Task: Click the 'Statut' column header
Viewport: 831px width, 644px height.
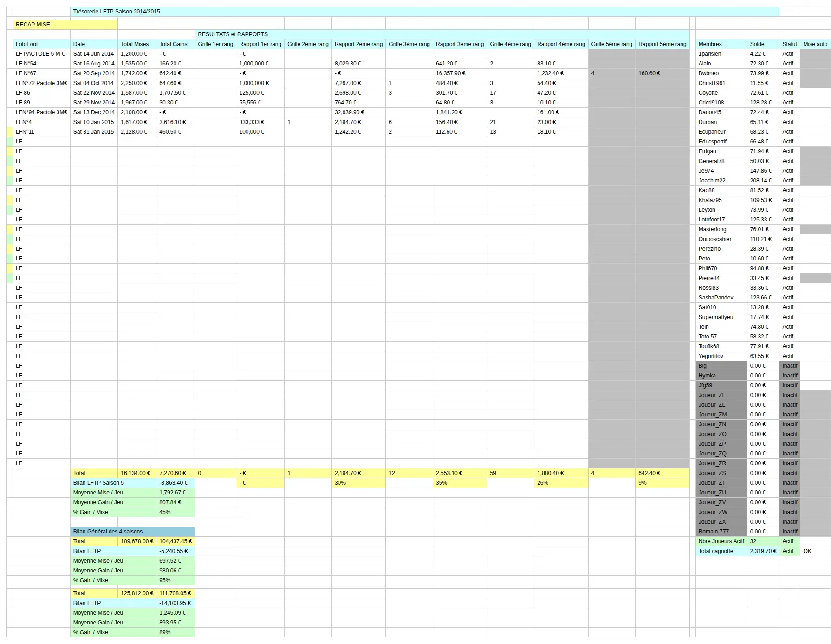Action: pos(790,44)
